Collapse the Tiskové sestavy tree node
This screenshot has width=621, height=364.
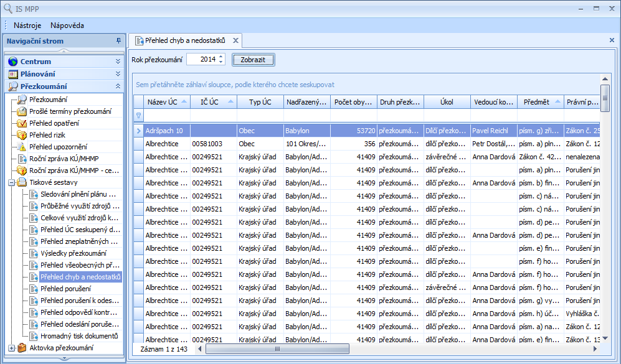click(11, 182)
